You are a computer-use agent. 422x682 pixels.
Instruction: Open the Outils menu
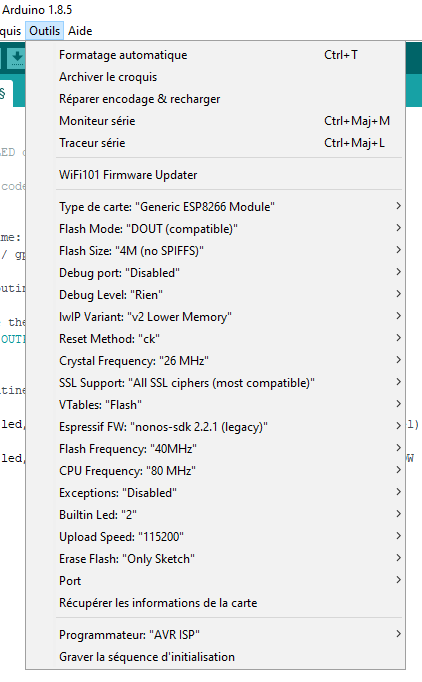point(44,31)
